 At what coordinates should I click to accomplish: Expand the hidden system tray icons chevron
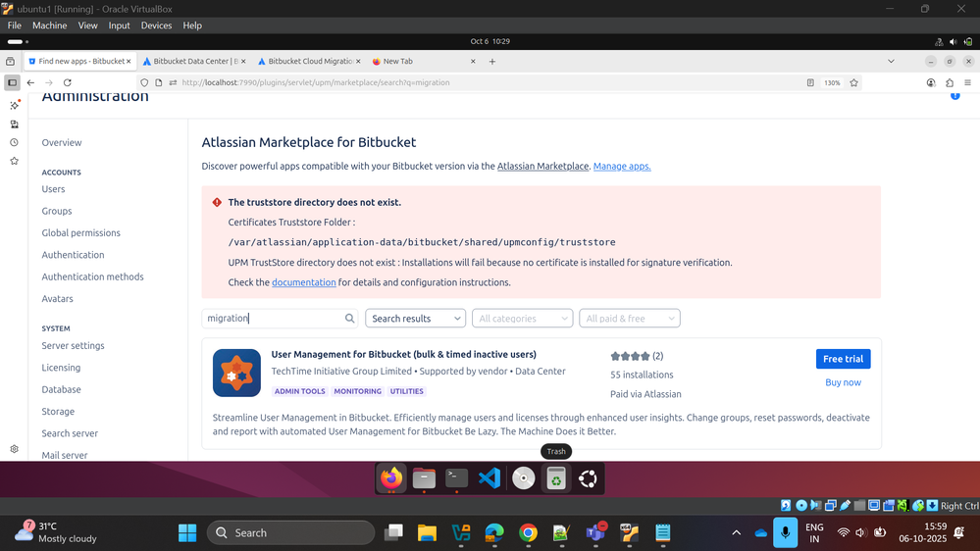click(737, 533)
